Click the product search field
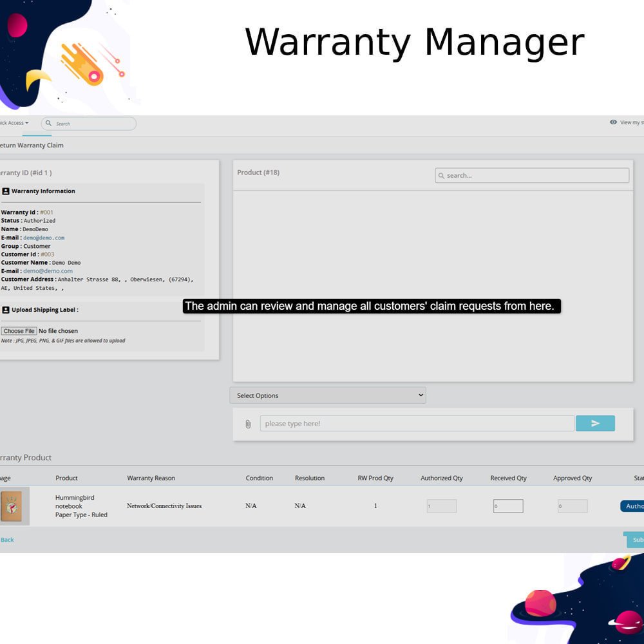 (x=536, y=175)
